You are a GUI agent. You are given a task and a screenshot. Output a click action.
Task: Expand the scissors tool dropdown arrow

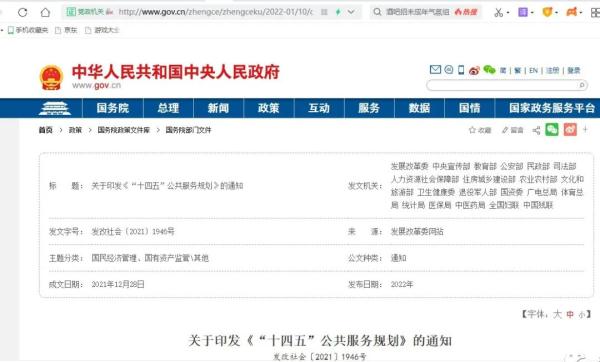[508, 13]
